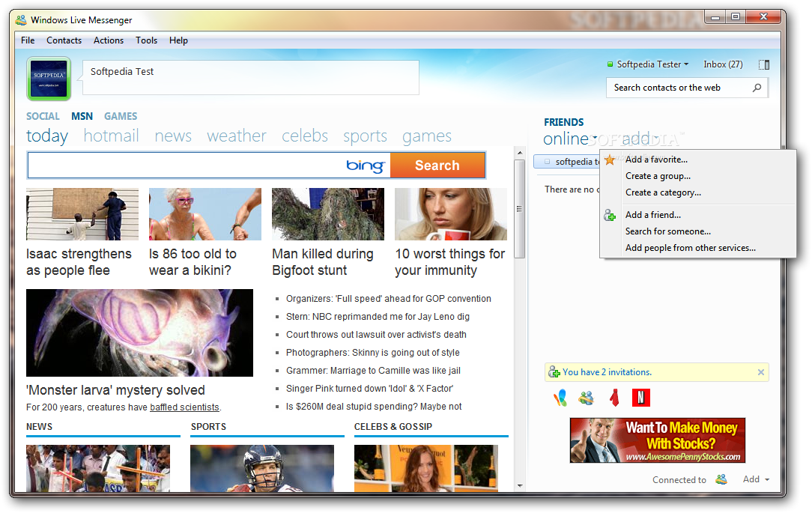The width and height of the screenshot is (812, 513).
Task: Open the Help menu
Action: (179, 40)
